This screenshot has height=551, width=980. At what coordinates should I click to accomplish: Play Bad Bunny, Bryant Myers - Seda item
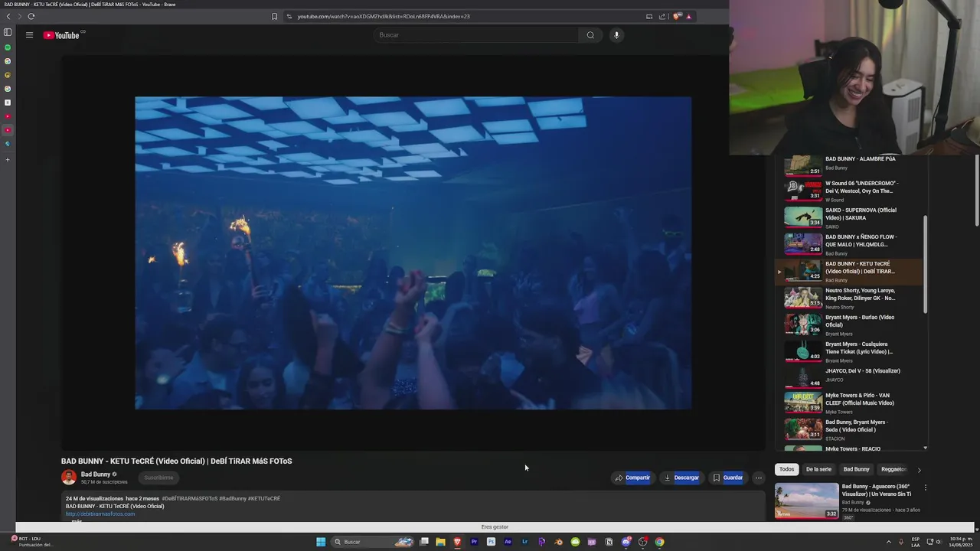click(x=850, y=429)
